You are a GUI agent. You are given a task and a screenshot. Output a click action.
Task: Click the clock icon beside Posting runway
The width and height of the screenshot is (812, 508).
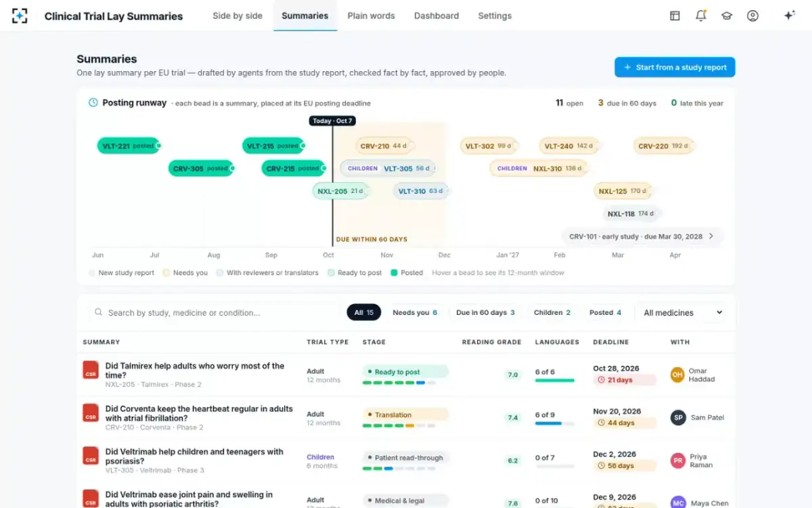(x=93, y=103)
